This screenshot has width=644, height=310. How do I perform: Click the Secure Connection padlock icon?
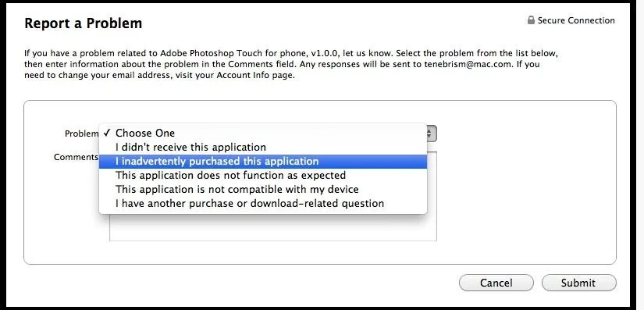(531, 20)
